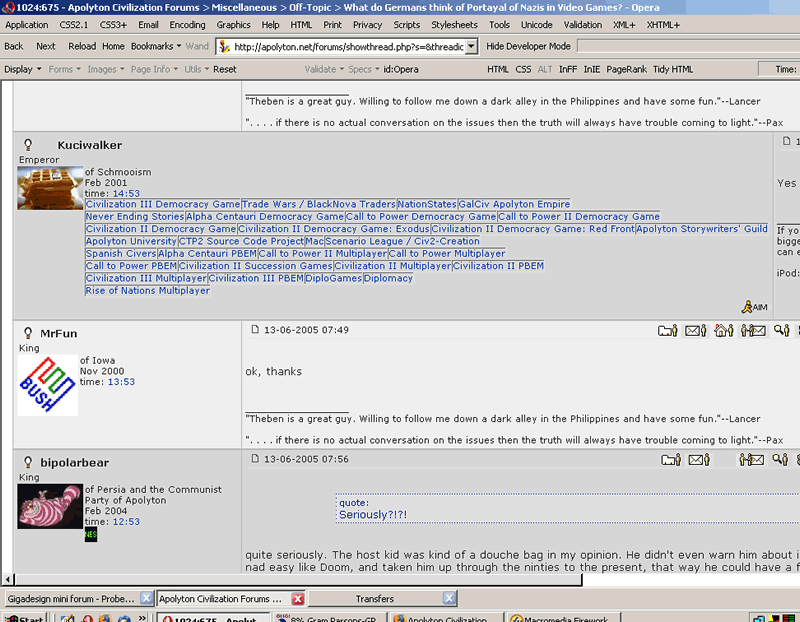Open MrFun's profile folder icon
The height and width of the screenshot is (622, 800).
(x=667, y=331)
